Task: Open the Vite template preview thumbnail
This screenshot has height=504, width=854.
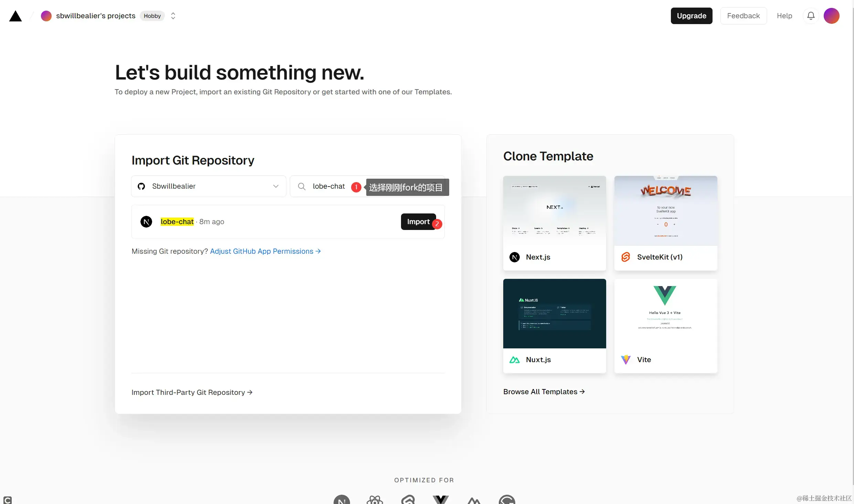Action: coord(666,314)
